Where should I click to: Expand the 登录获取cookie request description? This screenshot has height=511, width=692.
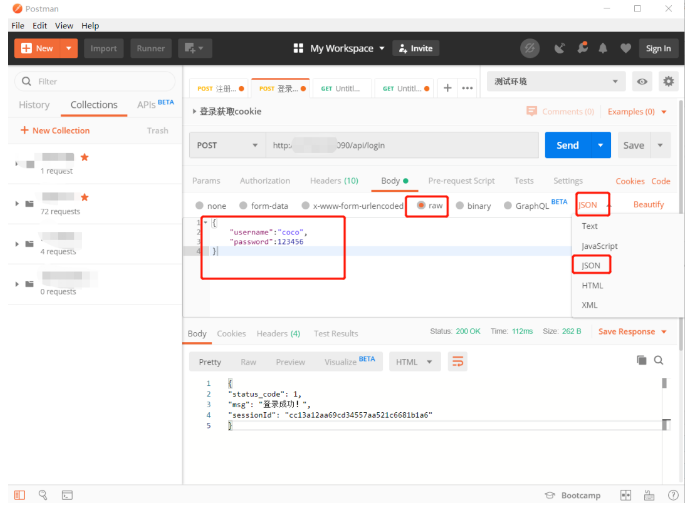pyautogui.click(x=194, y=111)
